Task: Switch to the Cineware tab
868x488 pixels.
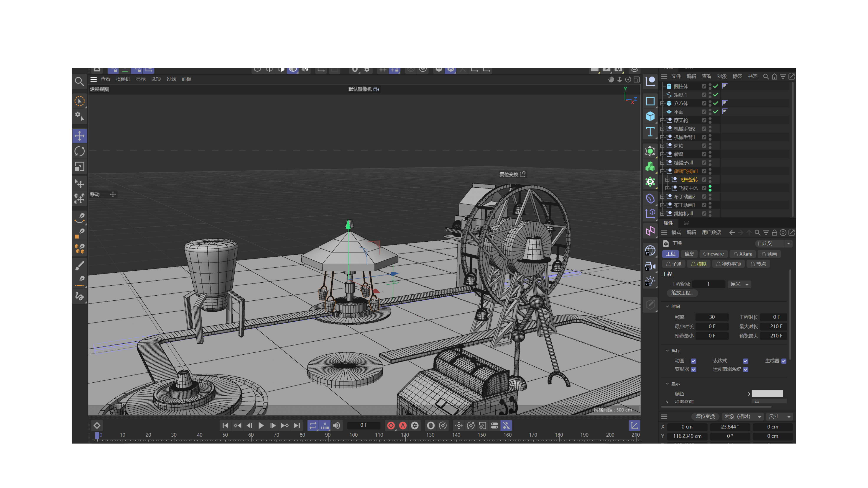Action: [x=713, y=254]
